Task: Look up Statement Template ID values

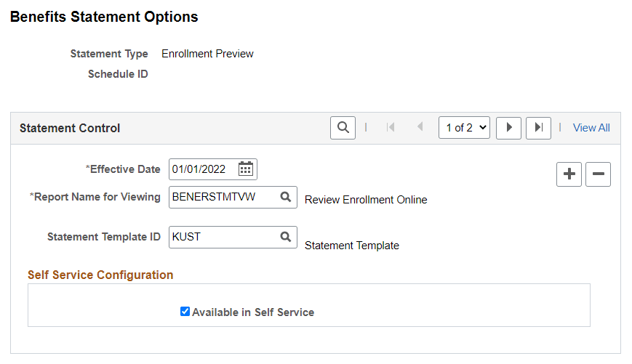Action: pyautogui.click(x=286, y=237)
